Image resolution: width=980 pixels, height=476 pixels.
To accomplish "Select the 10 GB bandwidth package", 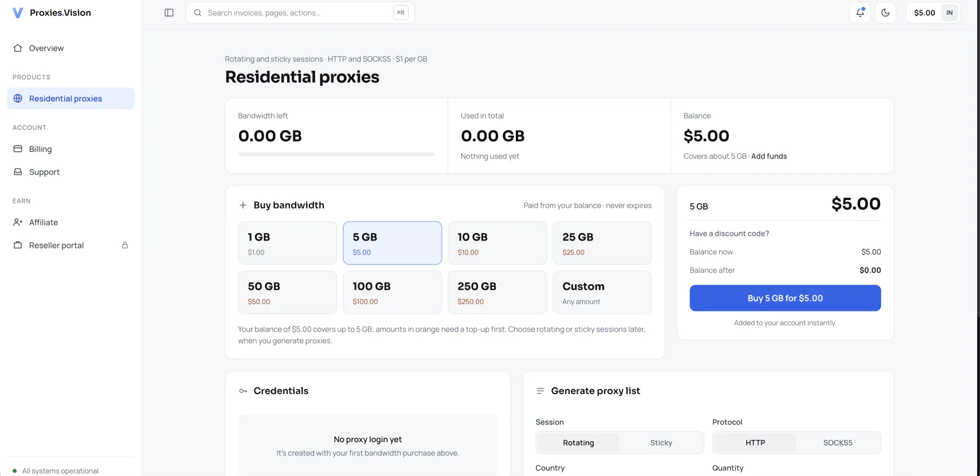I will point(497,243).
